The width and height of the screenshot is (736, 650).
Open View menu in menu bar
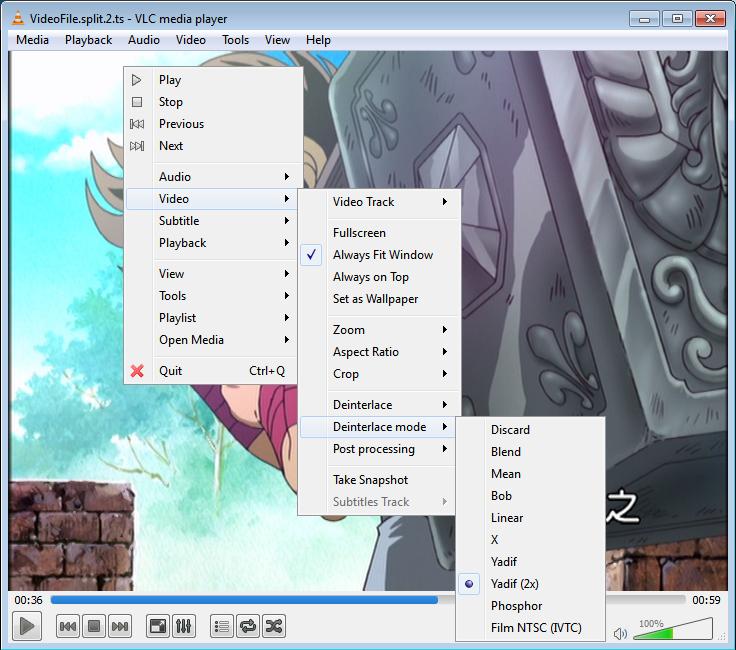click(277, 40)
